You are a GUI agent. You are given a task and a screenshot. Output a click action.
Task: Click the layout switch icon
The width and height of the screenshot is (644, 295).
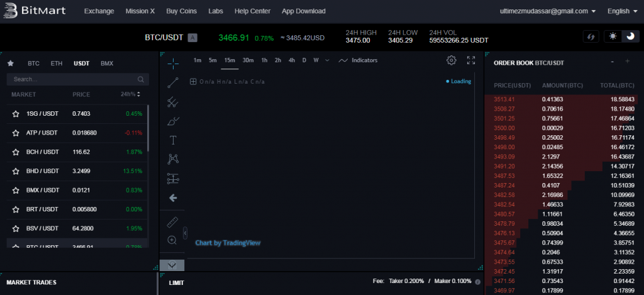pos(591,36)
